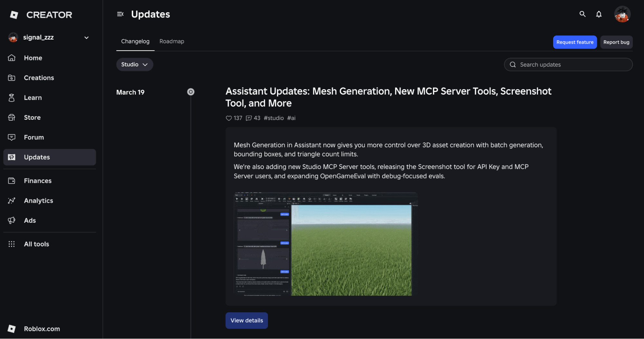Click the Store shop icon
The width and height of the screenshot is (644, 339).
coord(12,118)
